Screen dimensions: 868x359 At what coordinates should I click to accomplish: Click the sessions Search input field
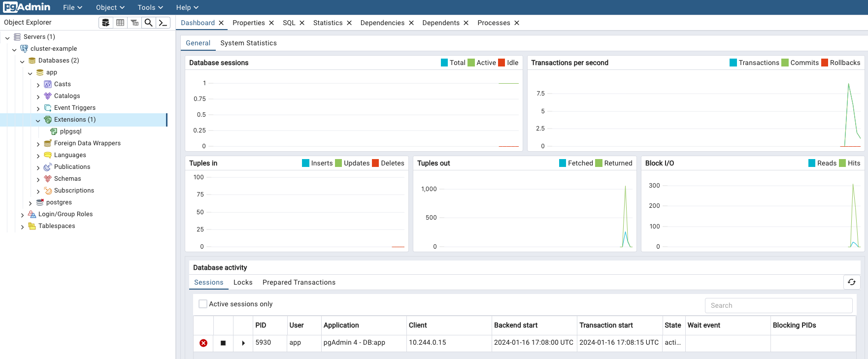(x=778, y=305)
